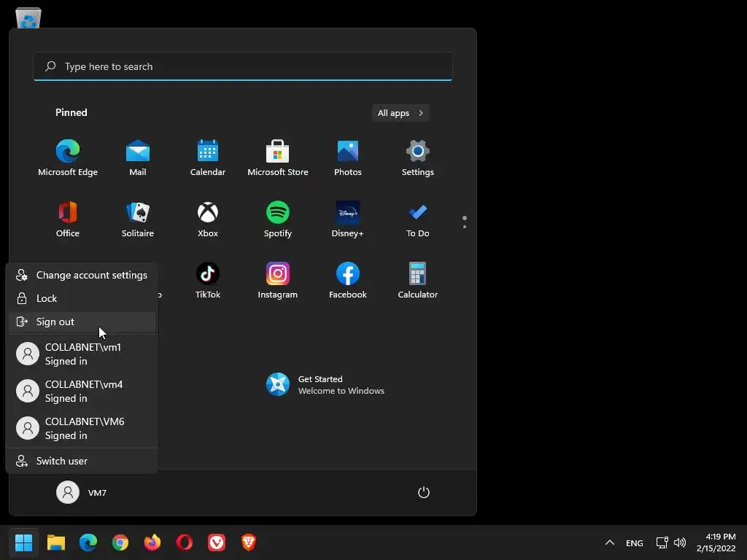Screen dimensions: 747x560
Task: Switch to COLLABNET\vm4 account
Action: pos(82,392)
